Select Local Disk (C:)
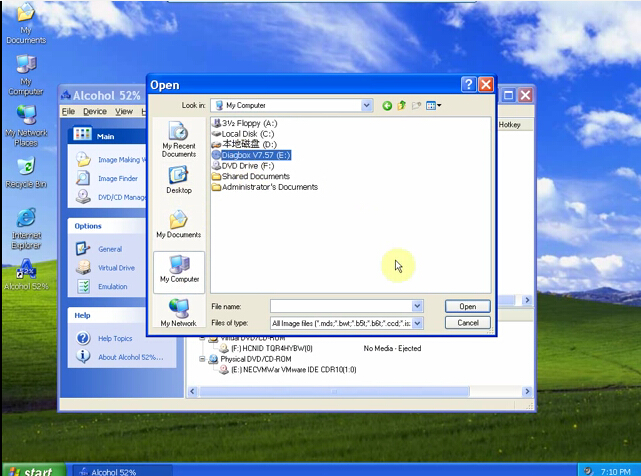This screenshot has height=476, width=641. 243,134
